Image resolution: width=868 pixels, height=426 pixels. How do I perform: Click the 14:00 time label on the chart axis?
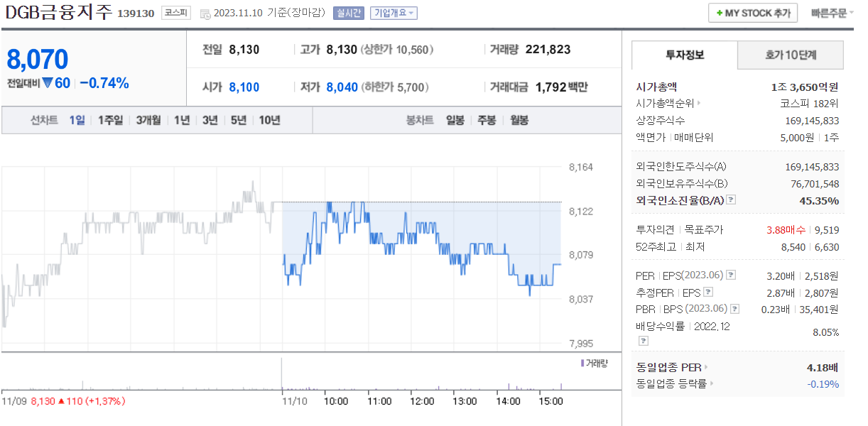[508, 401]
